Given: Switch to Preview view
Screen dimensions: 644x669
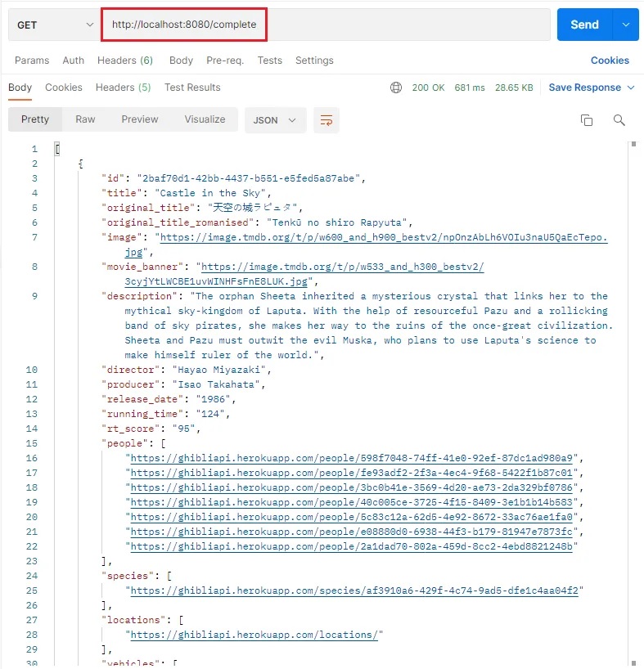Looking at the screenshot, I should pos(140,119).
